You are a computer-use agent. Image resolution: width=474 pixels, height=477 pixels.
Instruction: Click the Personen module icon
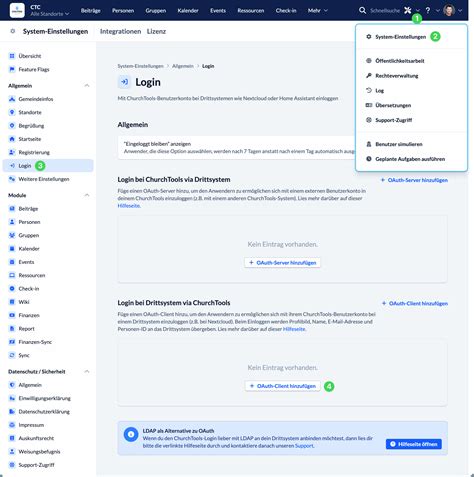(x=12, y=222)
